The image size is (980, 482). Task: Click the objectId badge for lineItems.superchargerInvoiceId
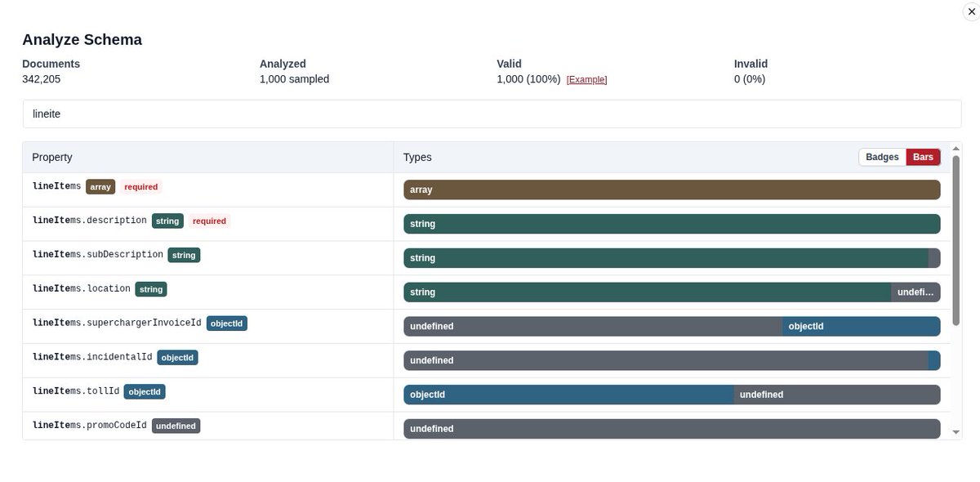point(227,324)
